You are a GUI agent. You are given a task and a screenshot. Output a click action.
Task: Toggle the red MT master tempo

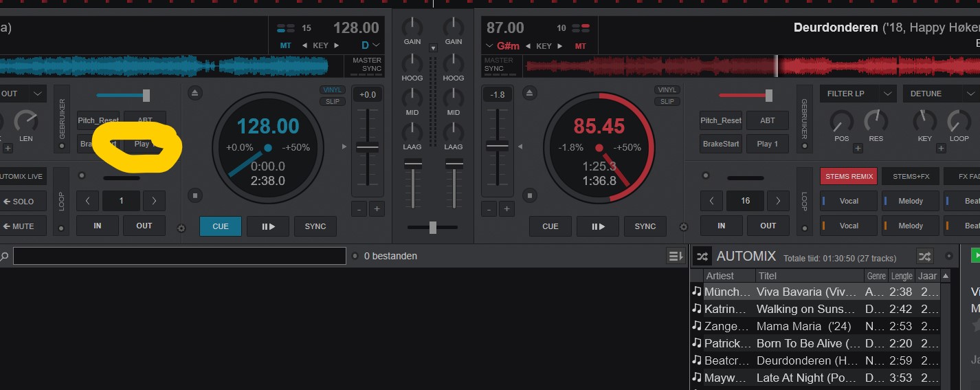point(581,46)
